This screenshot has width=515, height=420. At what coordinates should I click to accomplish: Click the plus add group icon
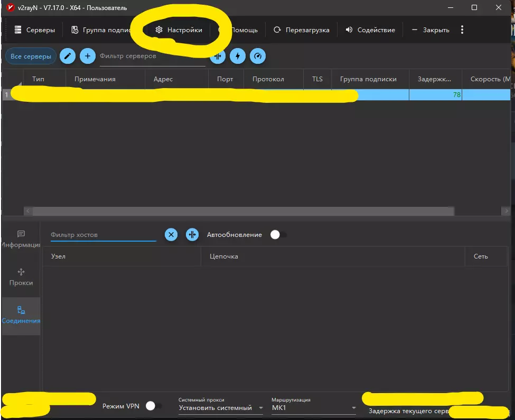coord(88,56)
